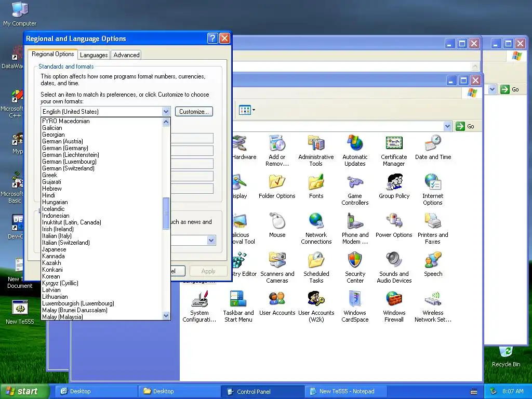Open Internet Options icon
Screen dimensions: 532x399
click(433, 190)
